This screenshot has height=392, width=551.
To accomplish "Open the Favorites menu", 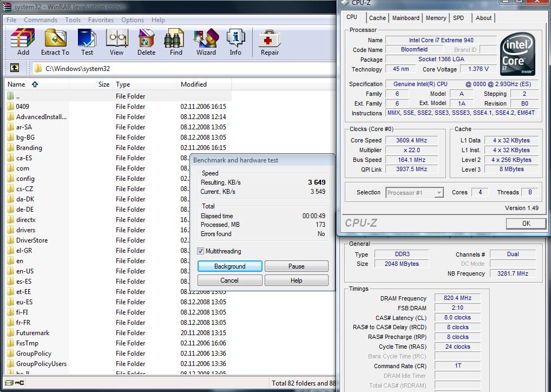I will pos(101,20).
